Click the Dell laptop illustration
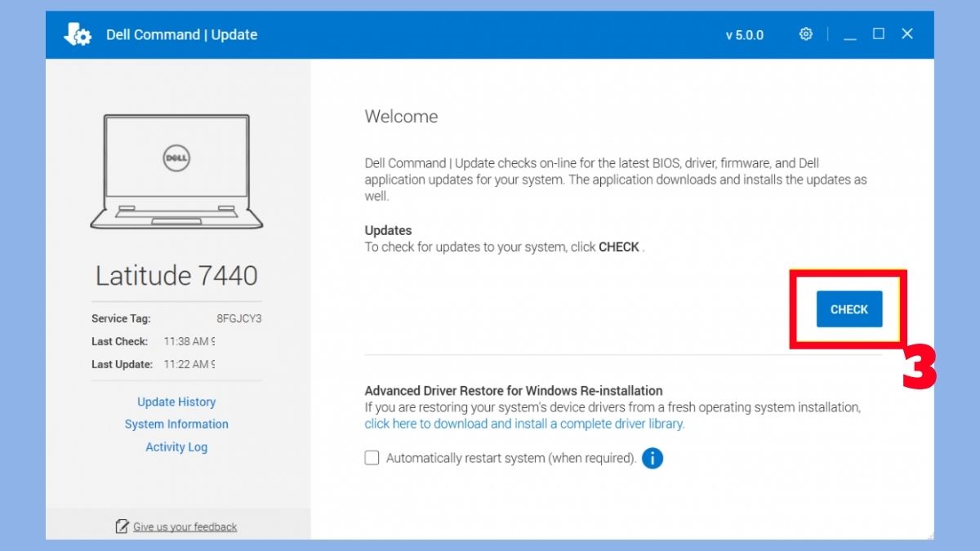Image resolution: width=980 pixels, height=551 pixels. [x=176, y=171]
